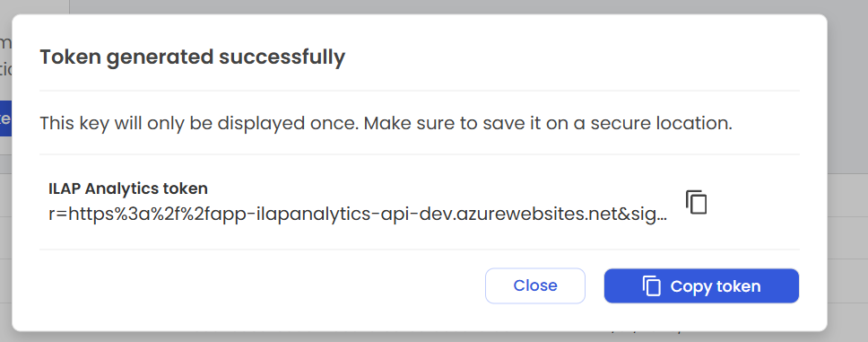Select the "ILAP Analytics token" label
This screenshot has width=868, height=342.
[x=128, y=189]
